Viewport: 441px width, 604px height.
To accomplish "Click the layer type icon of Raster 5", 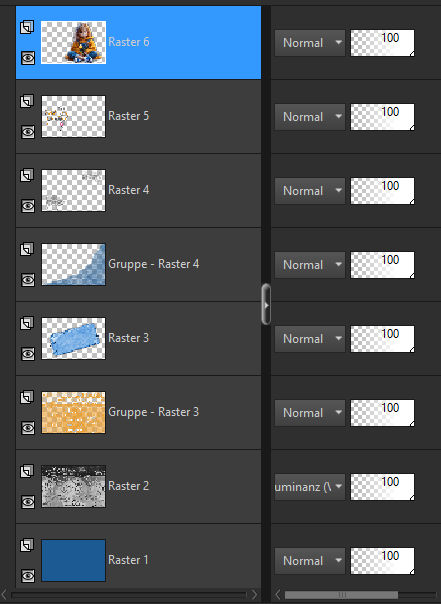I will pyautogui.click(x=27, y=101).
